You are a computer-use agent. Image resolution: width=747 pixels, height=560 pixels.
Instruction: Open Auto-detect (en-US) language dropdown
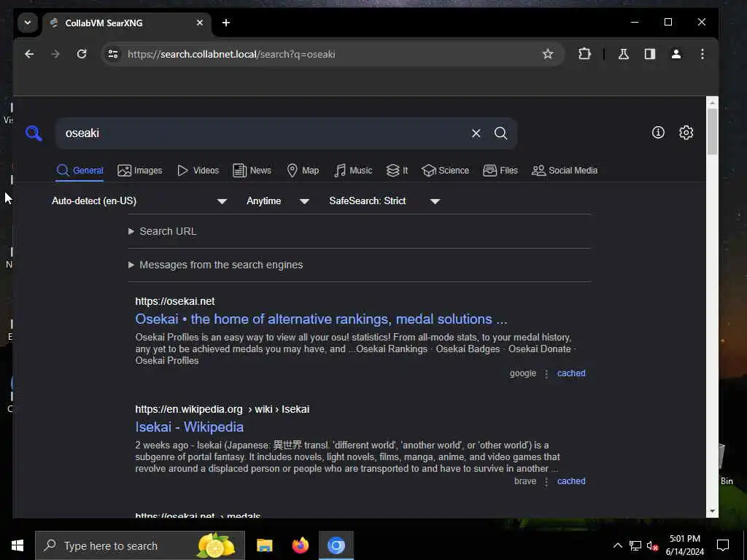click(139, 201)
